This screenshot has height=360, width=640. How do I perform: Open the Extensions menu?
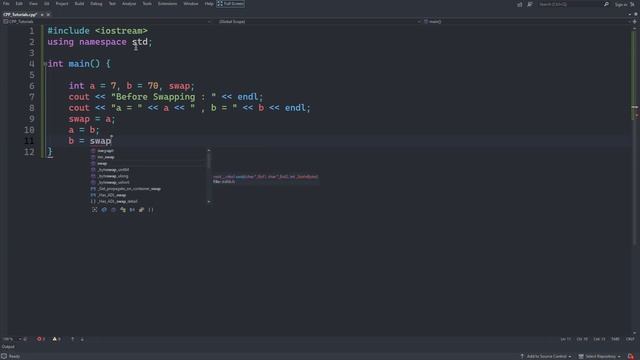tap(167, 4)
